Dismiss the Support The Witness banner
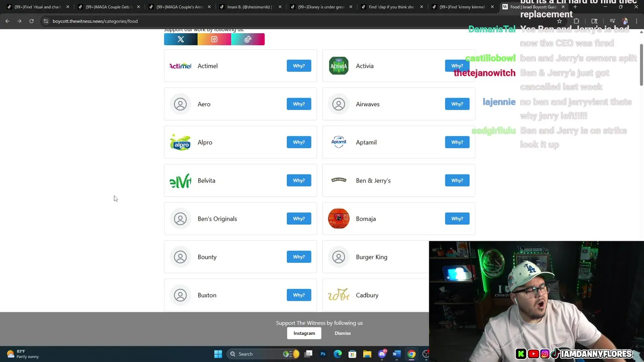 click(x=343, y=333)
